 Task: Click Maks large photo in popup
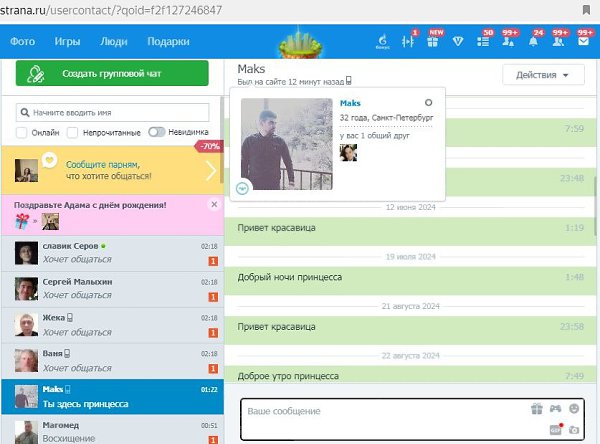(287, 144)
